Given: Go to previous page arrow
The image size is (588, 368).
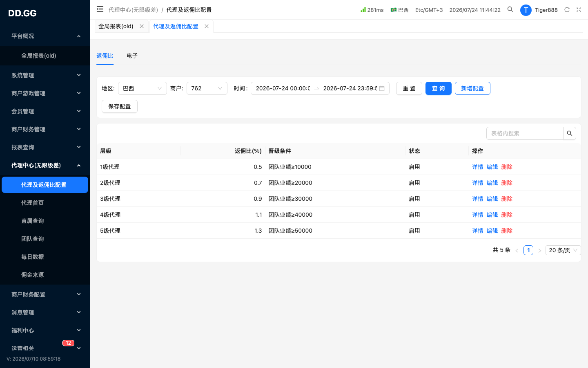Looking at the screenshot, I should tap(517, 250).
